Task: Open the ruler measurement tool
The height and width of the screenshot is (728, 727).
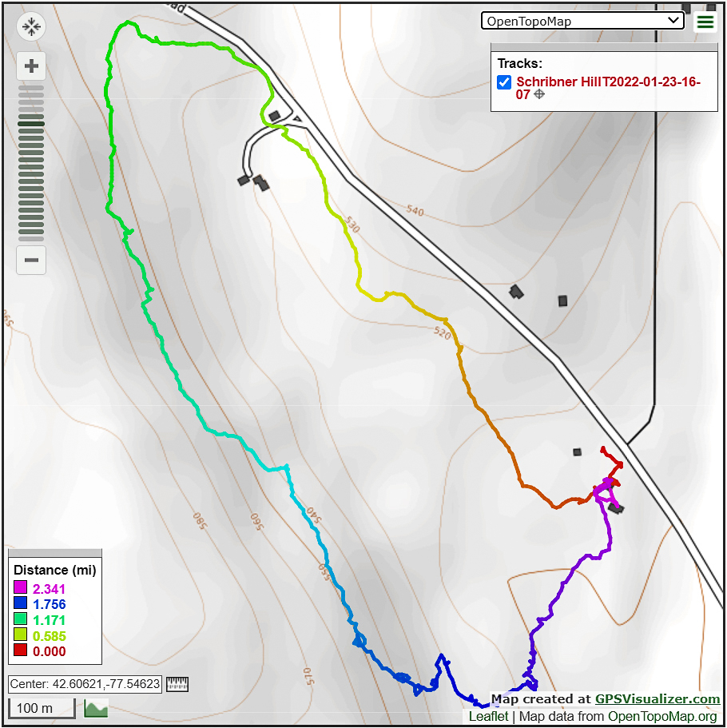Action: pyautogui.click(x=177, y=684)
